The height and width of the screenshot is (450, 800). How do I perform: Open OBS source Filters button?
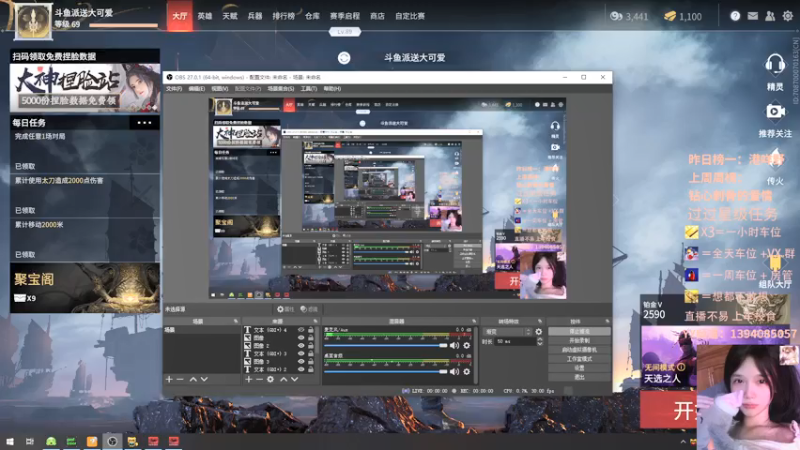(x=309, y=309)
